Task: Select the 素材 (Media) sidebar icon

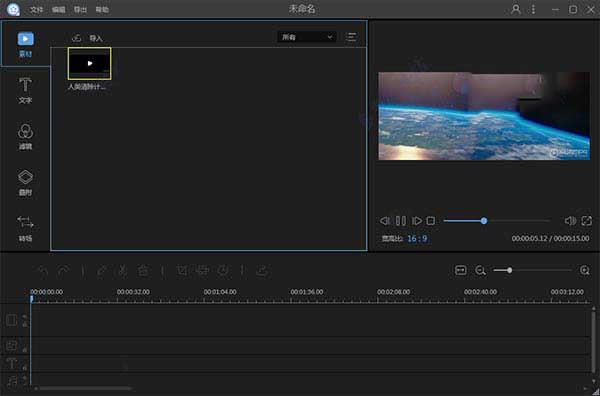Action: point(25,44)
